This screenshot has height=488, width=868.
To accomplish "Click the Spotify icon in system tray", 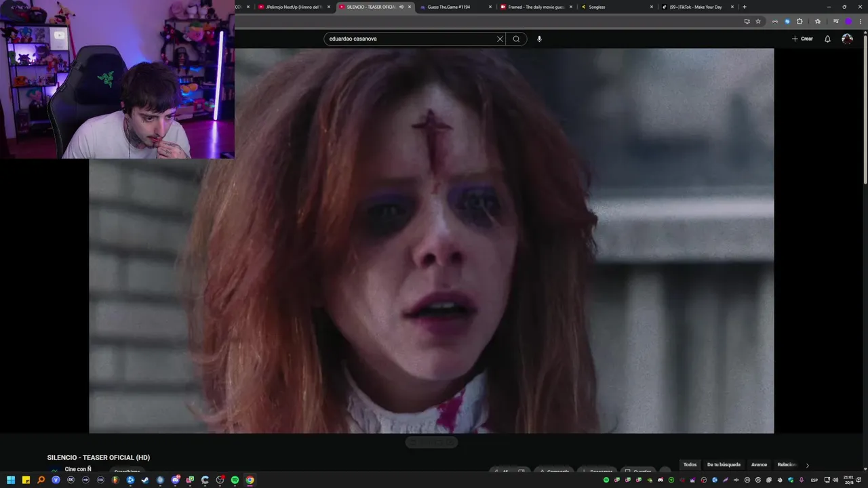I will click(x=606, y=480).
